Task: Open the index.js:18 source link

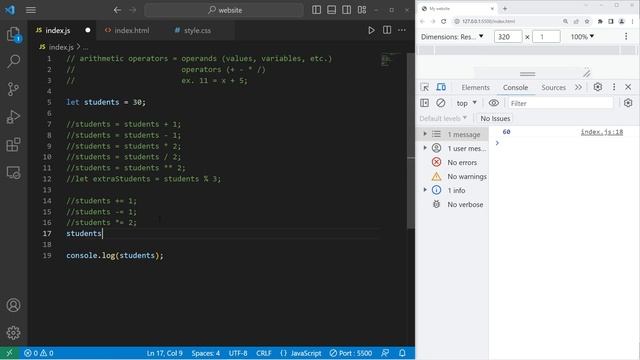Action: tap(602, 132)
